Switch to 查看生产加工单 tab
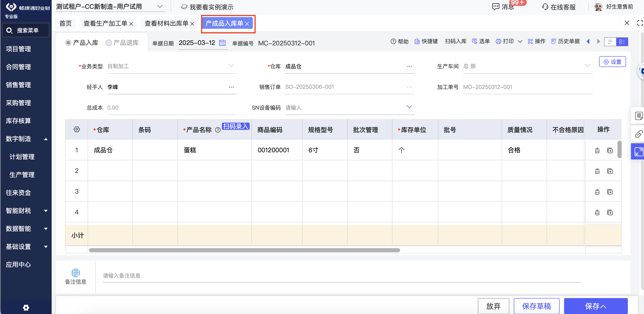Image resolution: width=644 pixels, height=314 pixels. [x=105, y=23]
